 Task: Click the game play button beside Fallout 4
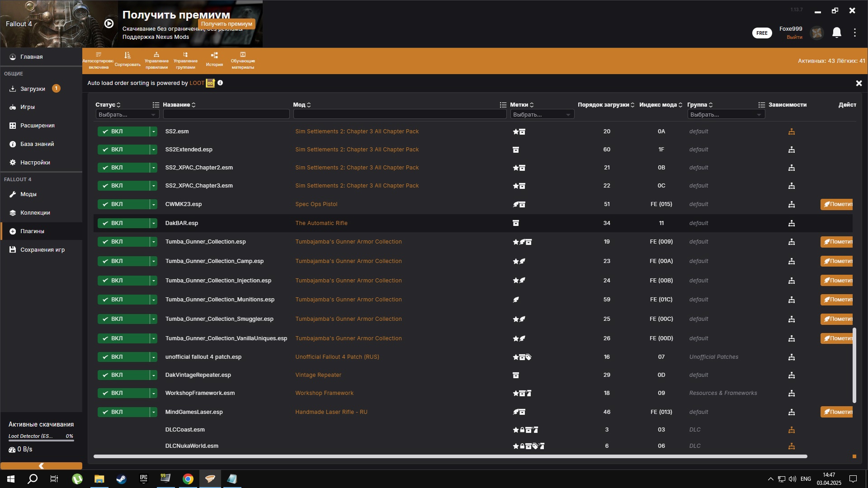click(109, 23)
